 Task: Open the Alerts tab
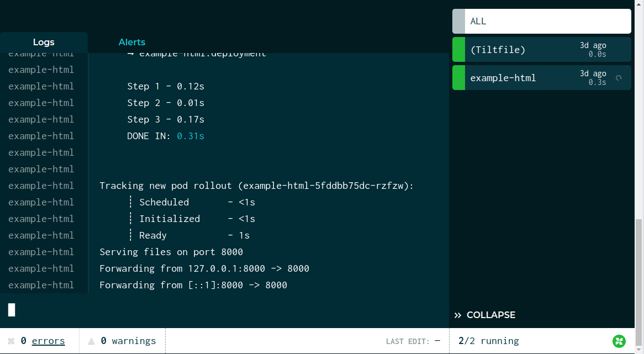tap(132, 43)
